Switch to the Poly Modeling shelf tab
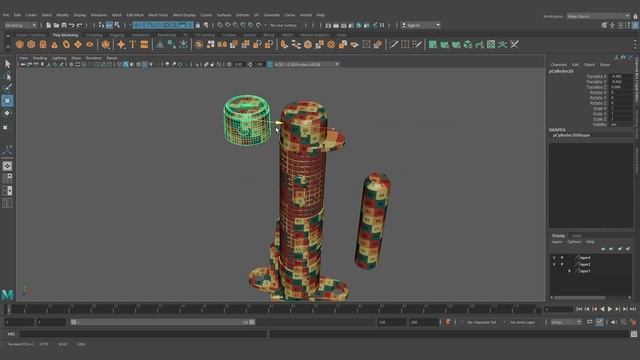The width and height of the screenshot is (640, 360). [x=65, y=35]
